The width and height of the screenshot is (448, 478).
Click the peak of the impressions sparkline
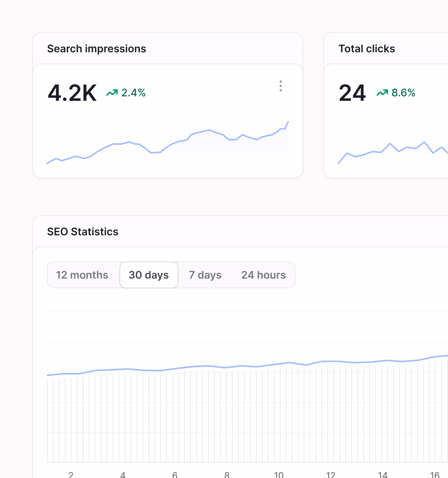[288, 121]
